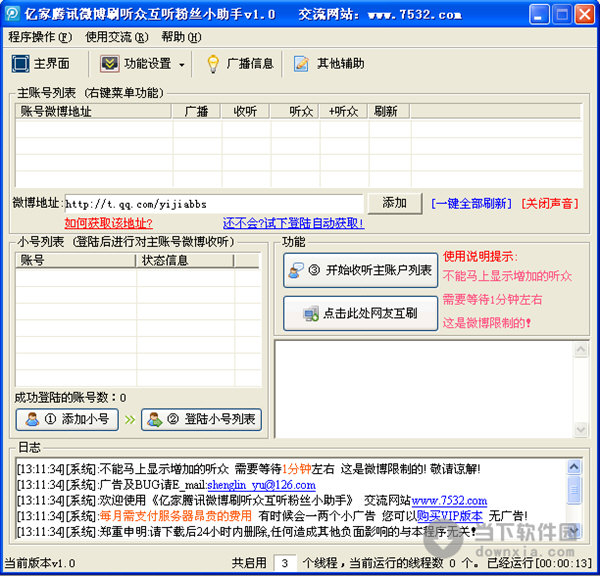This screenshot has width=600, height=576.
Task: Click the 已经运行[00:00:13] timer text
Action: point(540,563)
